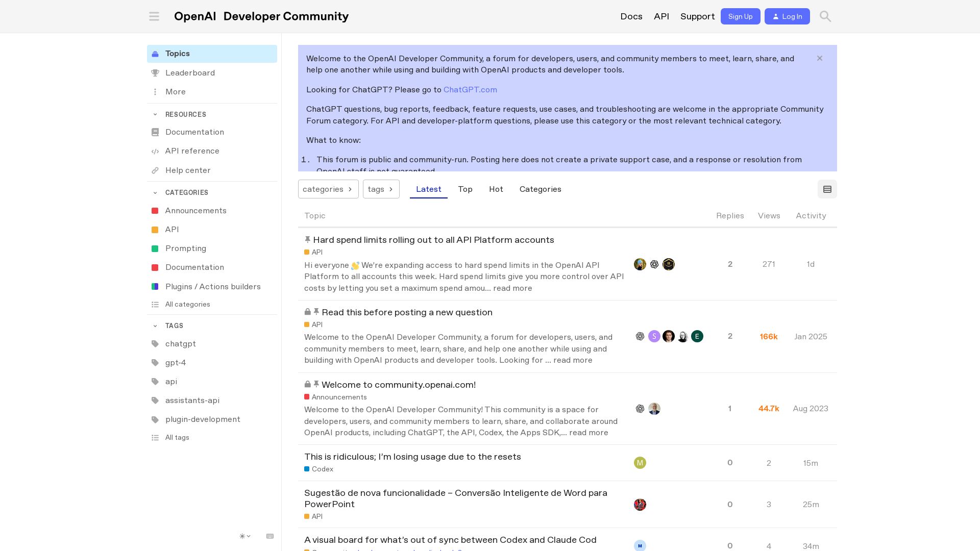Open A visual board out of sync topic

450,540
